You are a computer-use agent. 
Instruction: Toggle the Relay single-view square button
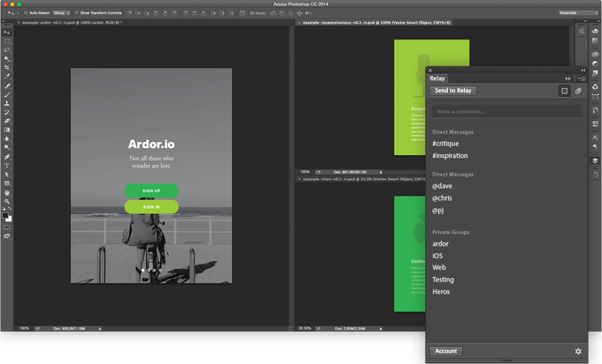(x=564, y=91)
